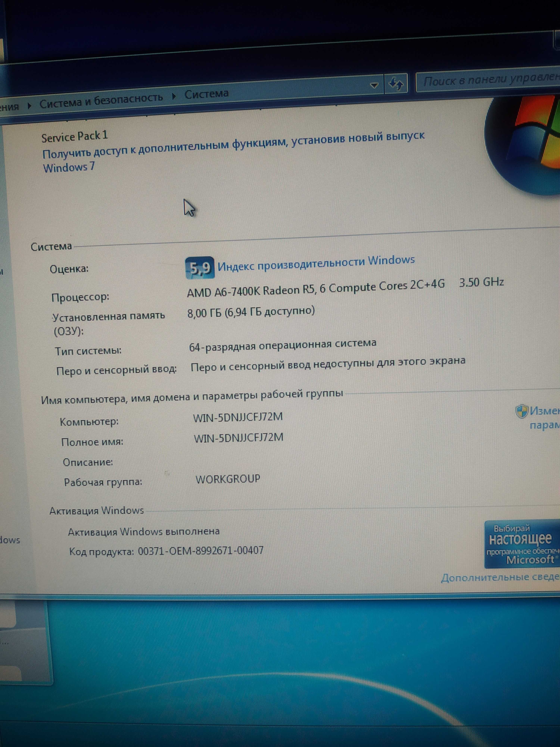
Task: Click the 5,9 performance score badge
Action: (x=200, y=267)
